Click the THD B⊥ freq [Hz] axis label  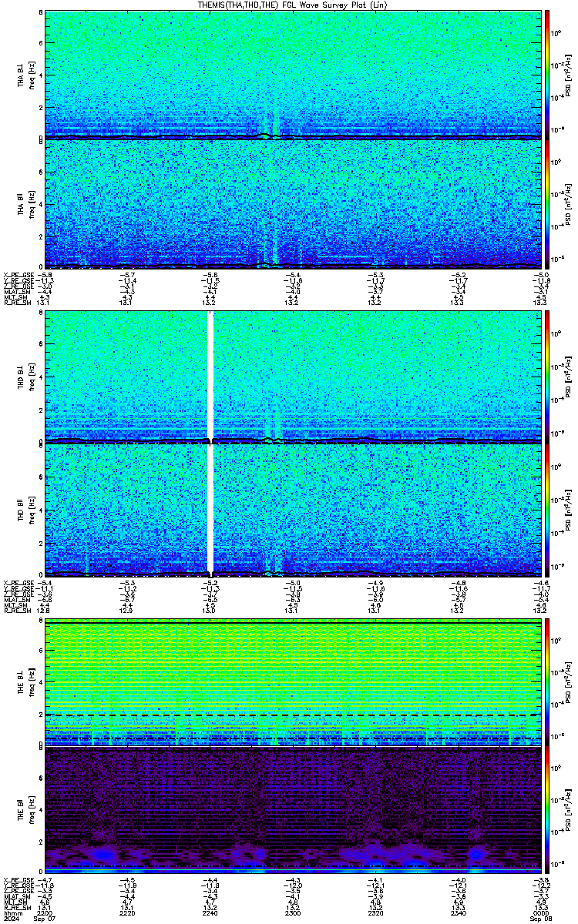pyautogui.click(x=32, y=377)
